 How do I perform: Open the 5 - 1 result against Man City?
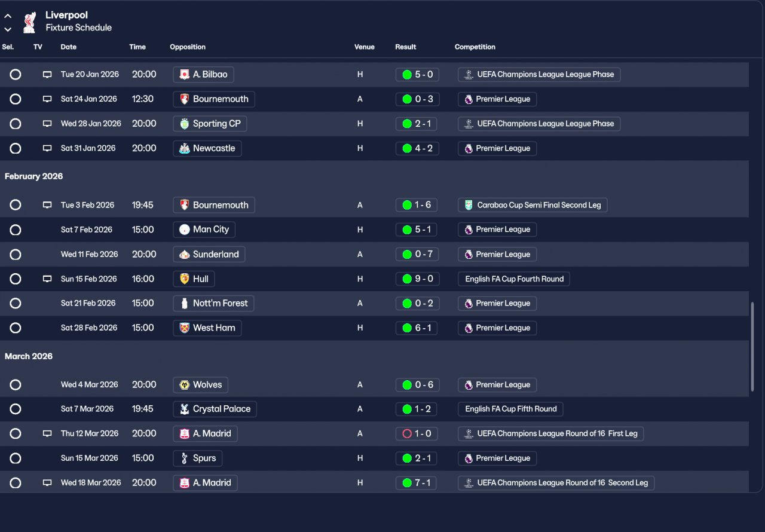417,230
